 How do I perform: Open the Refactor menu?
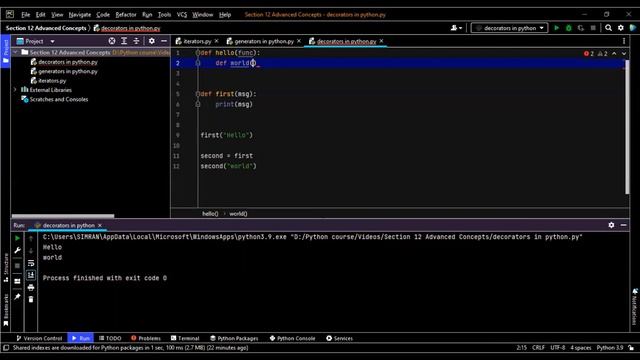(126, 14)
